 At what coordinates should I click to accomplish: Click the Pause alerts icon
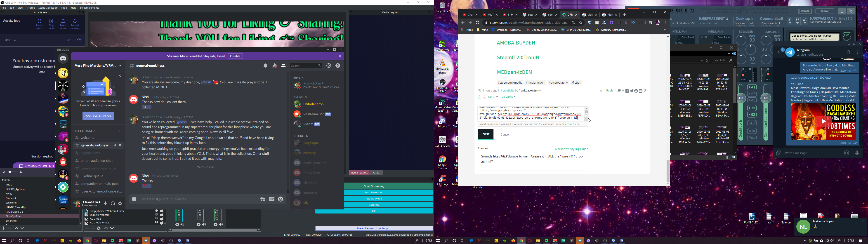point(39,21)
